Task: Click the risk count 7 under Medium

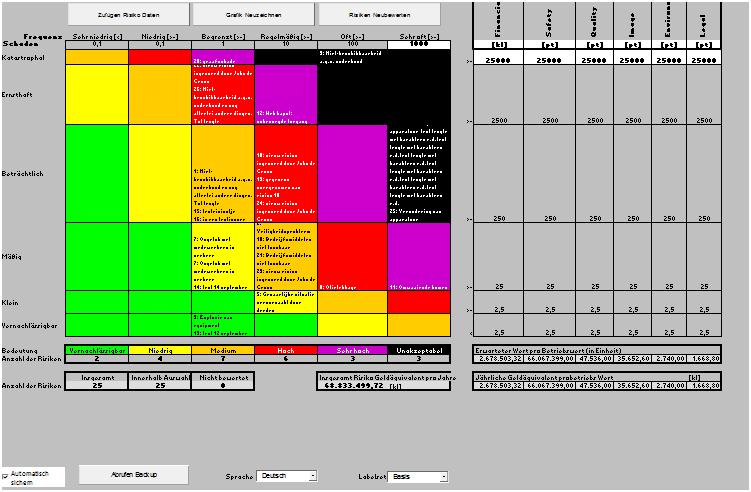Action: (223, 358)
